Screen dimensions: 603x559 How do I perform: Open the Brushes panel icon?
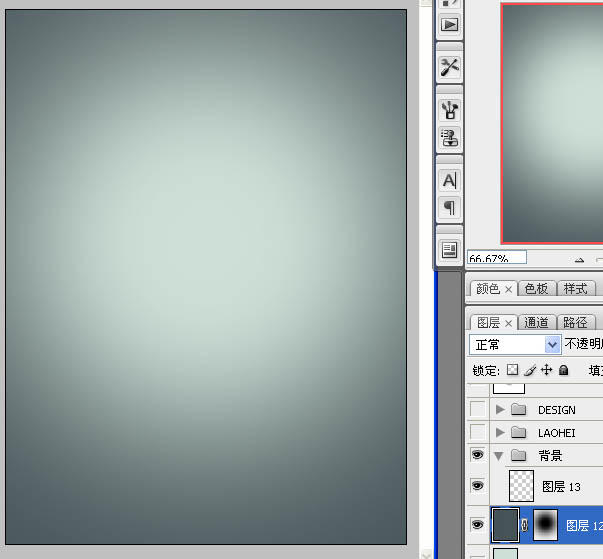tap(450, 110)
